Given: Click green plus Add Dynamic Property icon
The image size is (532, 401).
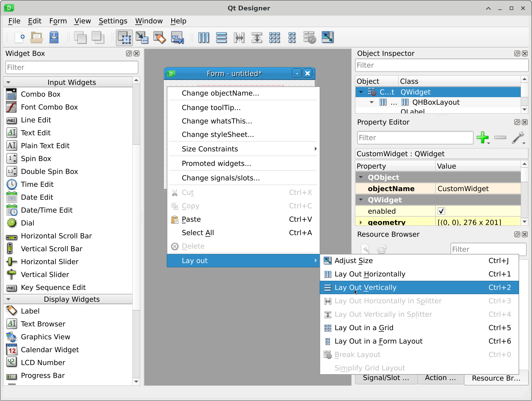Looking at the screenshot, I should 482,137.
